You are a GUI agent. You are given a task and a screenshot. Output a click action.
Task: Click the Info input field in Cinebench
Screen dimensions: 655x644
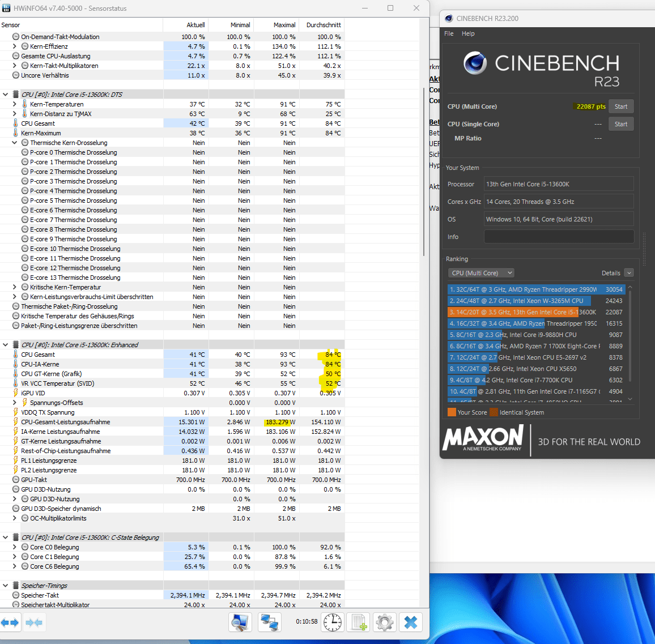pyautogui.click(x=559, y=237)
